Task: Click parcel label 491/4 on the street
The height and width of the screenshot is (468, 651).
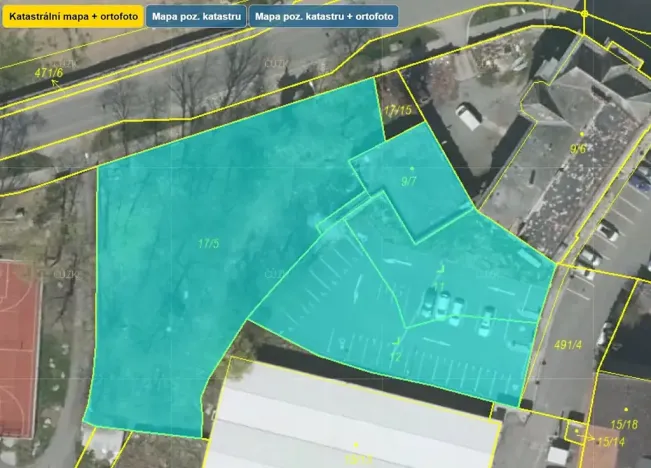Action: (x=568, y=345)
